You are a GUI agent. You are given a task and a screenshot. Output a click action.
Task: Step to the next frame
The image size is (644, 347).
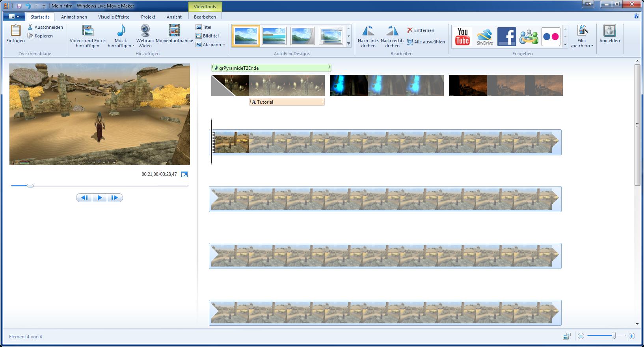coord(115,198)
